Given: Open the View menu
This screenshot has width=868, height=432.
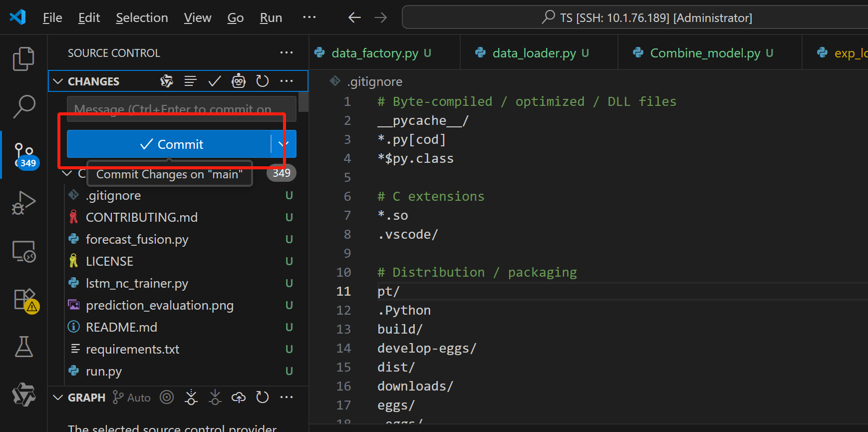Looking at the screenshot, I should pos(198,18).
